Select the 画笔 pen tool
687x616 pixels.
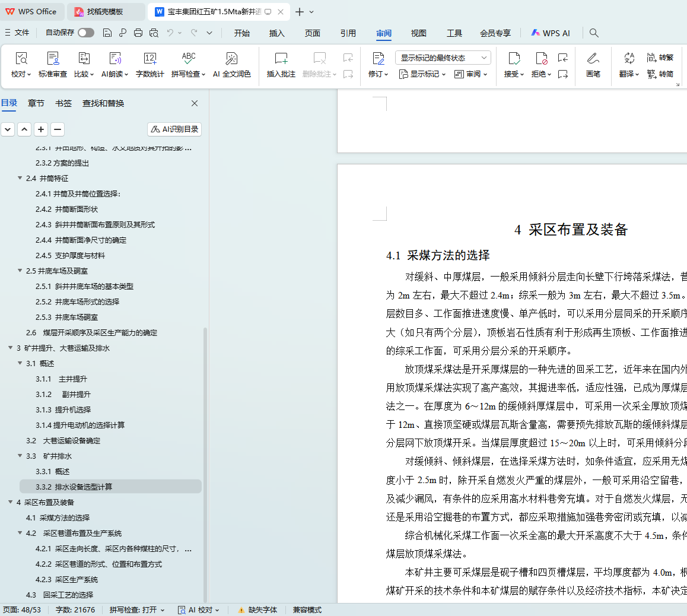point(593,59)
